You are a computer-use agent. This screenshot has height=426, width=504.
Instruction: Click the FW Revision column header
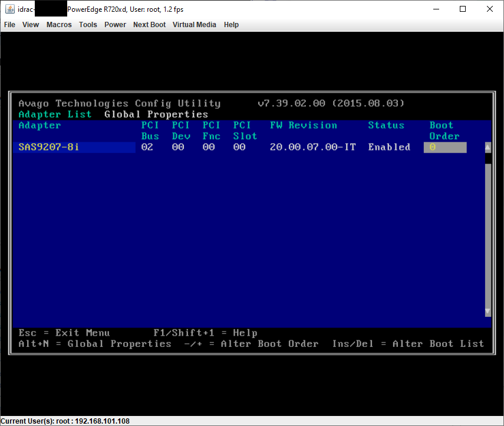[x=304, y=125]
